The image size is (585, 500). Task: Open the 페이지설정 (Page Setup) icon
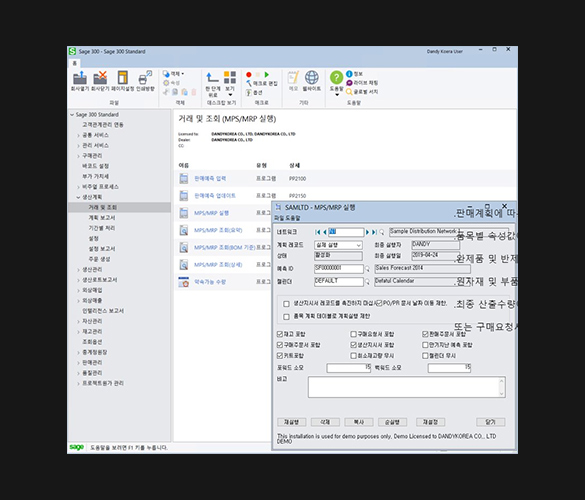click(122, 78)
